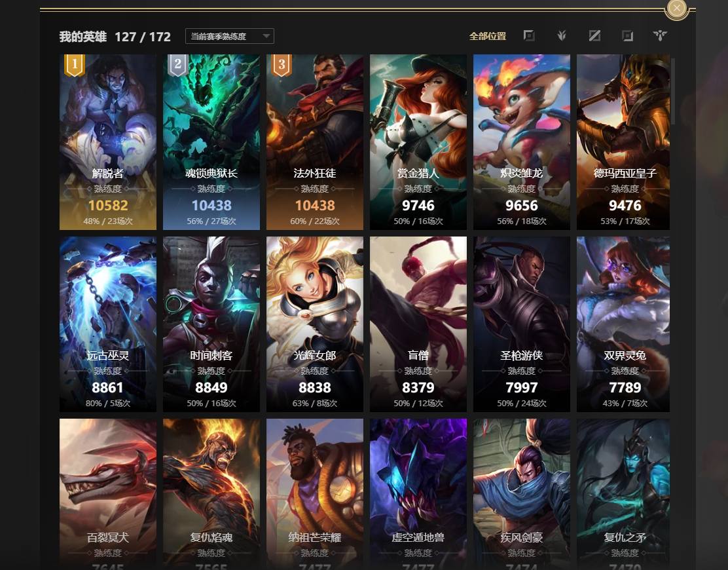Select the 光辉女郎 champion card
The width and height of the screenshot is (728, 570).
click(x=315, y=324)
